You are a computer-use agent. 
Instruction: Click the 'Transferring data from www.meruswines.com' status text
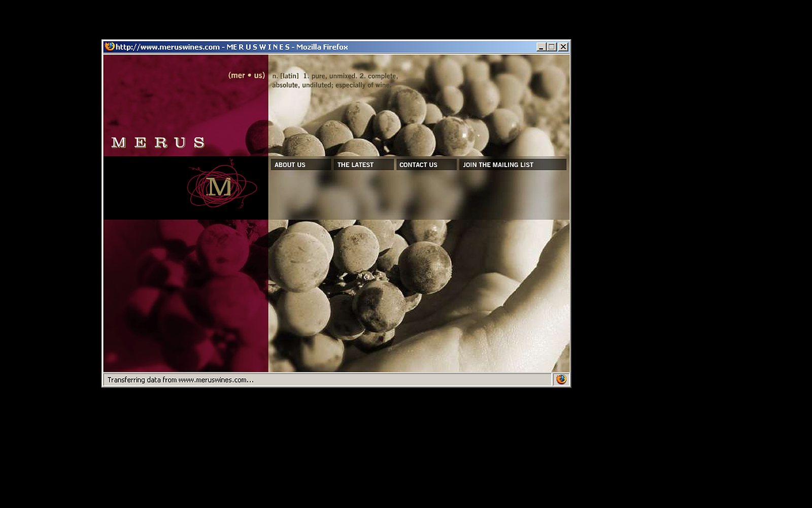click(180, 379)
